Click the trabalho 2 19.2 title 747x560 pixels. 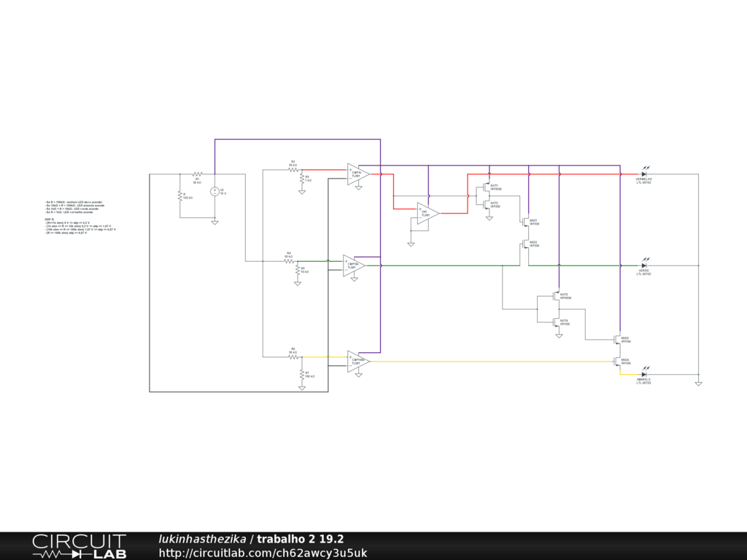coord(300,539)
